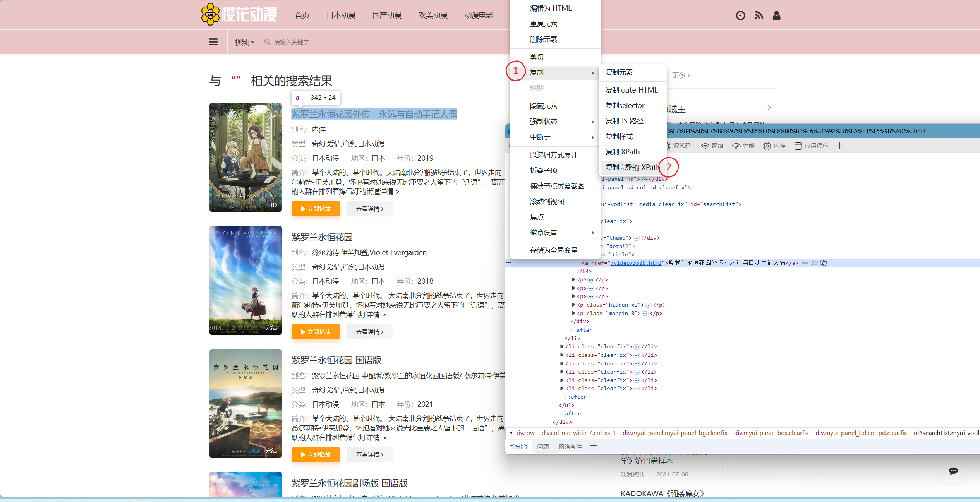Add a new DevTools tab with plus

click(839, 146)
